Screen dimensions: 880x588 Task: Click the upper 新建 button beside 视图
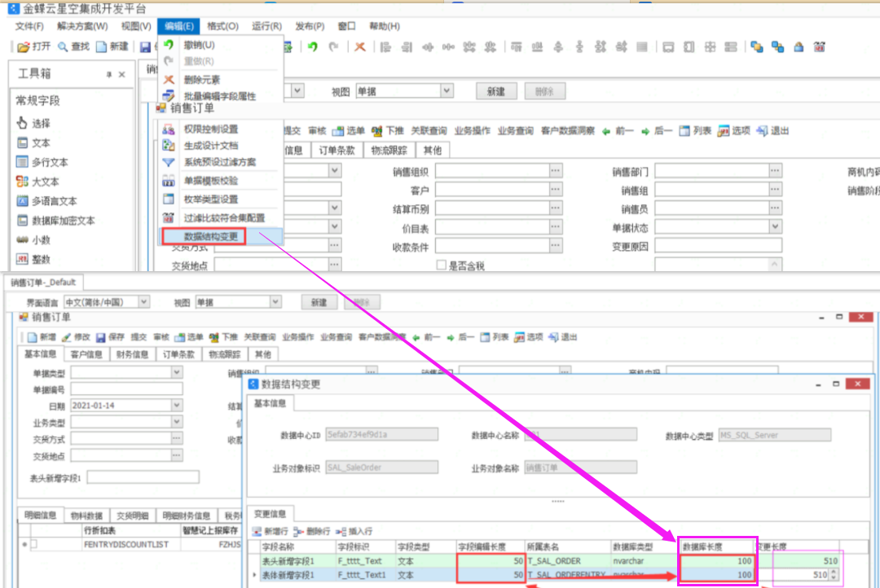pyautogui.click(x=496, y=91)
